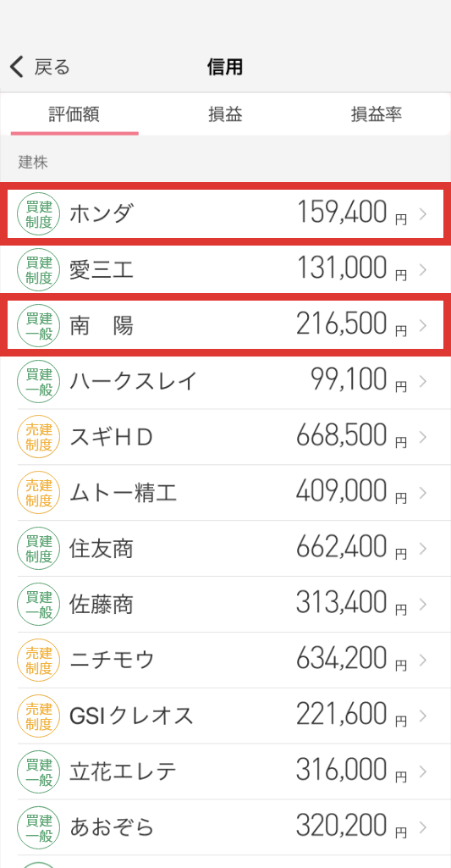This screenshot has width=451, height=868.
Task: Click 買建制度 badge beside 住友商
Action: 39,549
